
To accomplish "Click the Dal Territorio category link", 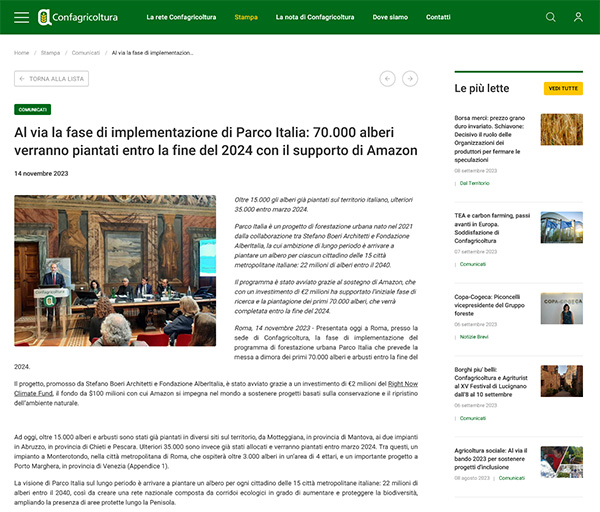I will point(474,183).
